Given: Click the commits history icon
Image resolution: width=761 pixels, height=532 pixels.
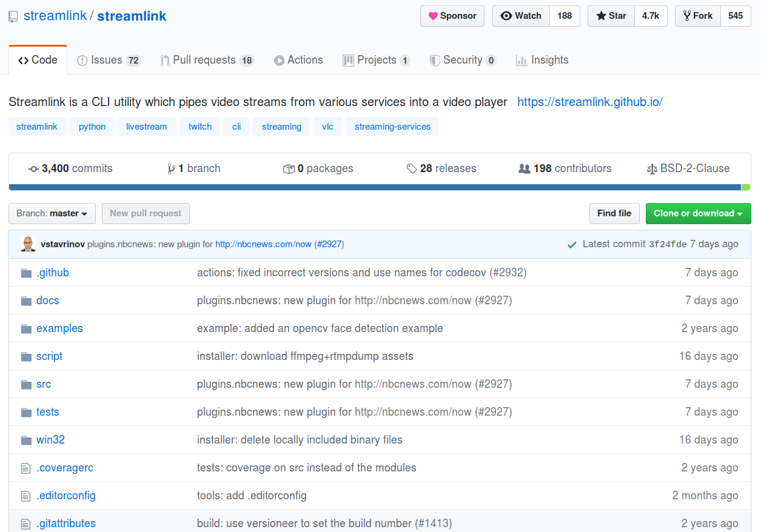Looking at the screenshot, I should pos(33,169).
